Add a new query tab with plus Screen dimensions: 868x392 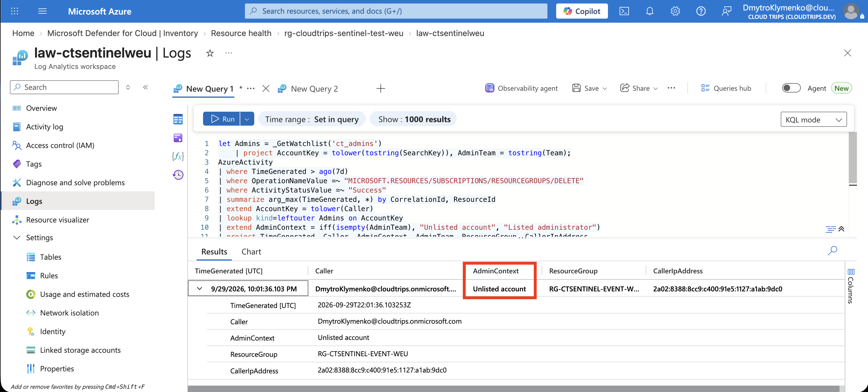(381, 89)
